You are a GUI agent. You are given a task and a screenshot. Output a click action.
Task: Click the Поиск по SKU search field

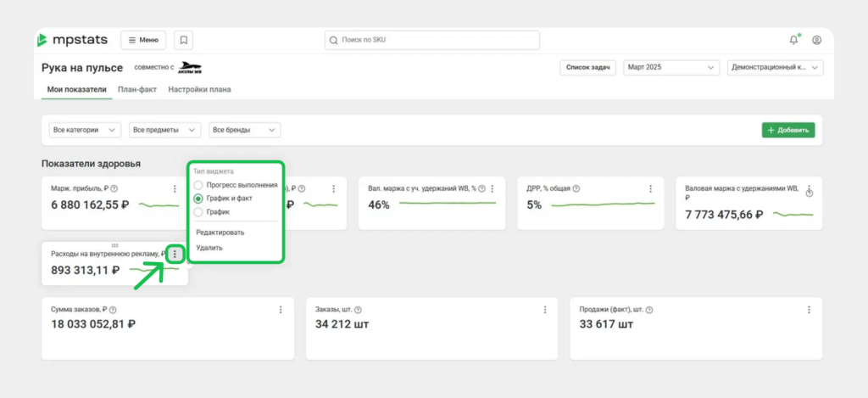point(432,40)
